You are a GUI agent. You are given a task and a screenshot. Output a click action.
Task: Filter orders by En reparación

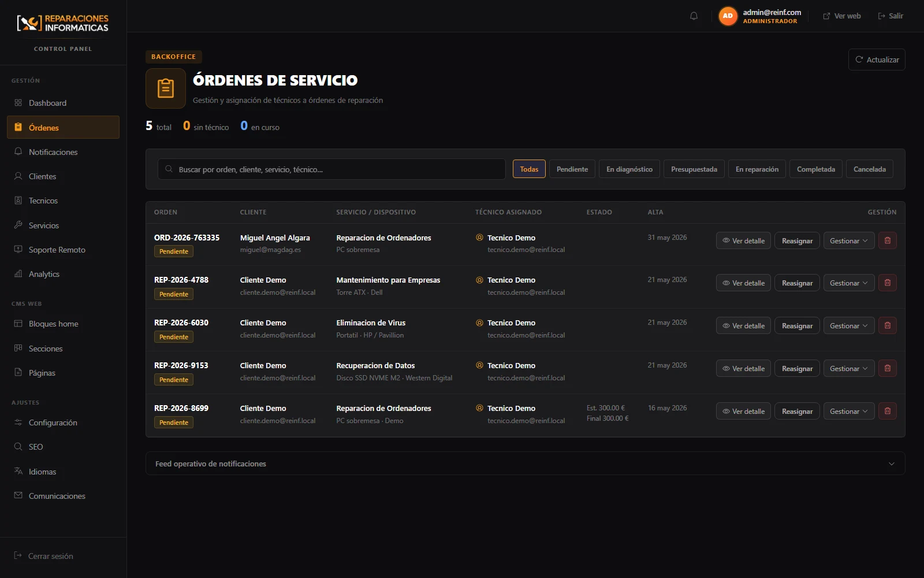757,169
